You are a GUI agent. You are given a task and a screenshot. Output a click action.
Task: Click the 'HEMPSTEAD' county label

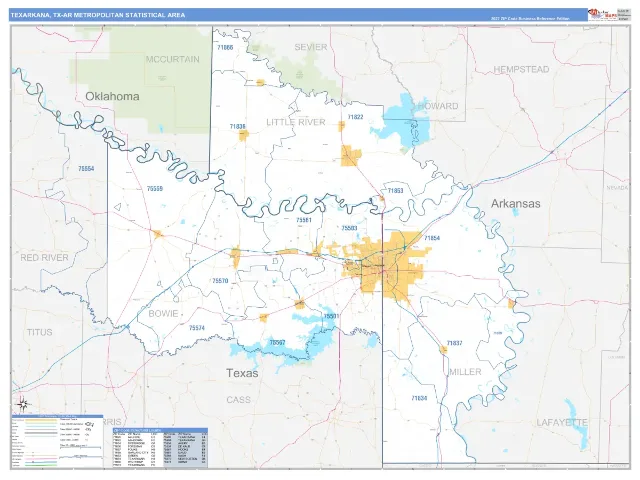[521, 69]
